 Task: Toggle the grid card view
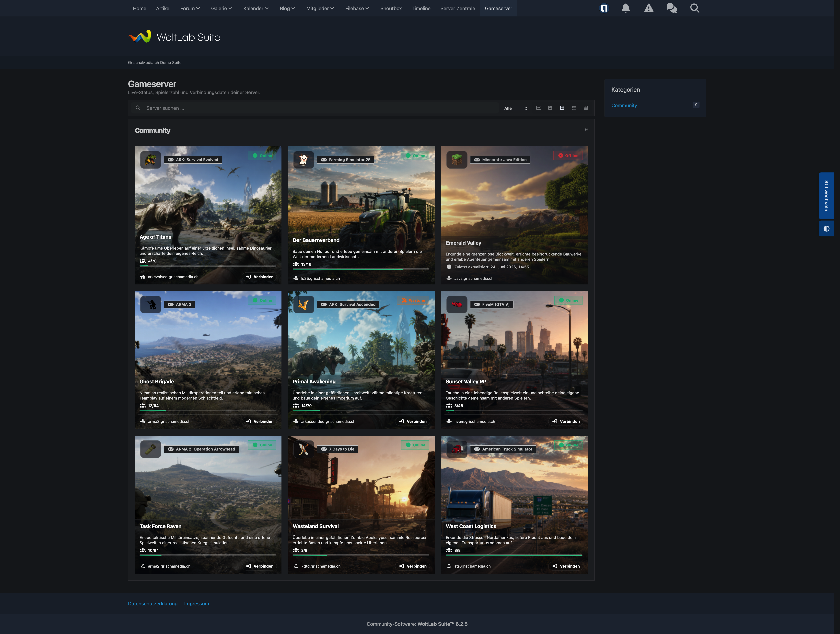(x=562, y=108)
